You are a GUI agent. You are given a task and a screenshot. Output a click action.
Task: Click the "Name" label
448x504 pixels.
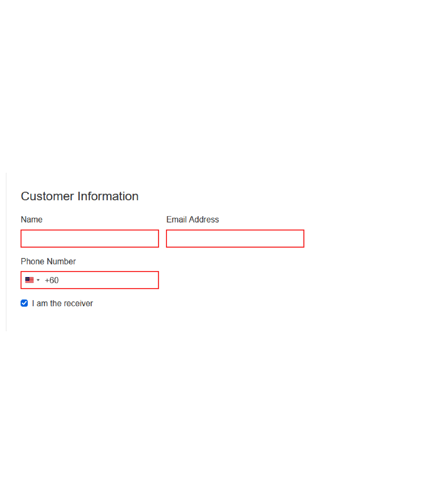pos(32,220)
